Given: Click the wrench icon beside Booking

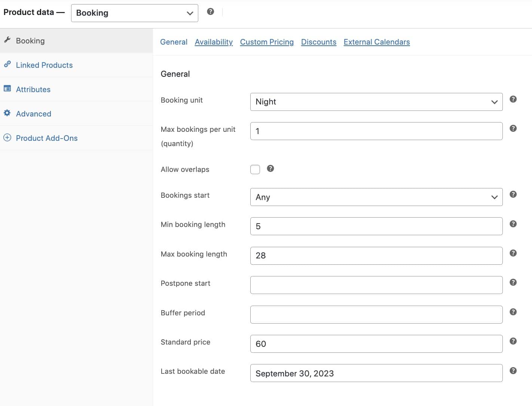Looking at the screenshot, I should [x=7, y=40].
